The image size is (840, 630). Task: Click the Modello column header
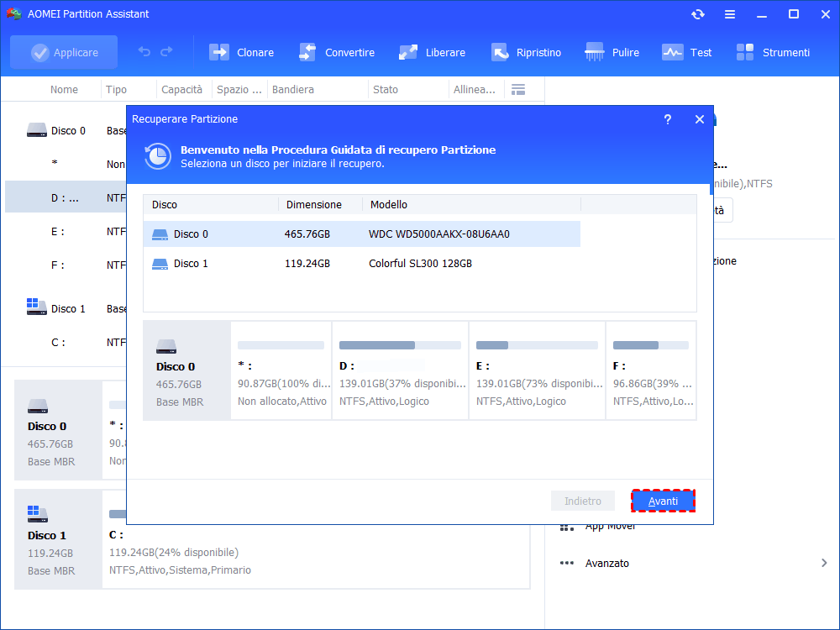coord(471,205)
